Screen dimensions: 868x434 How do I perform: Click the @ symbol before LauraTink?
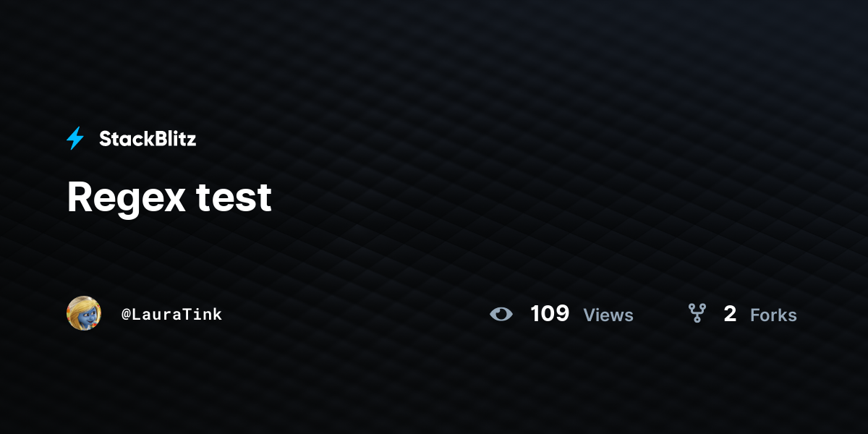click(x=126, y=315)
